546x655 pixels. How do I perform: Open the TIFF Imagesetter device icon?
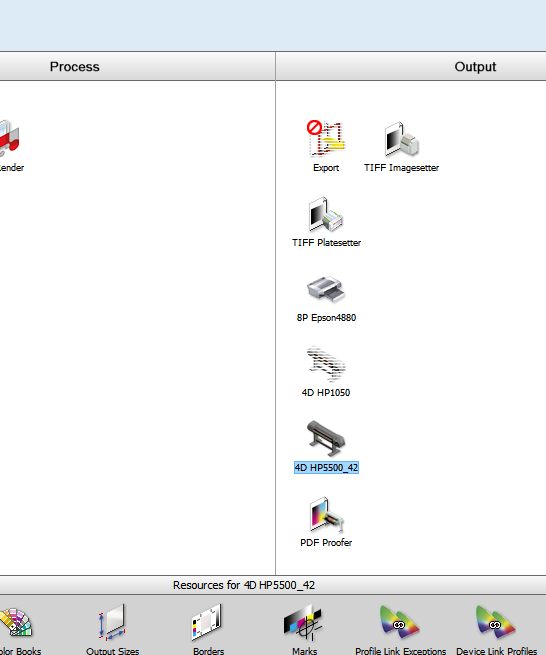pyautogui.click(x=401, y=139)
